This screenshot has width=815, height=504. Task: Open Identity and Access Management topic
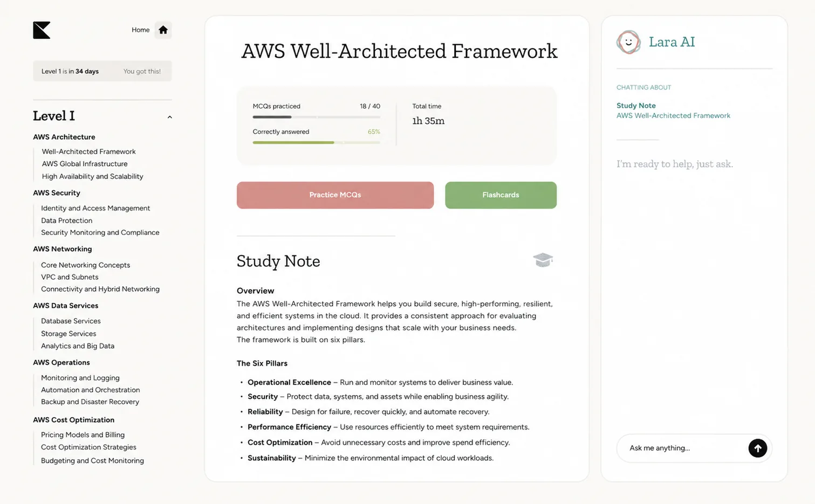pyautogui.click(x=95, y=208)
